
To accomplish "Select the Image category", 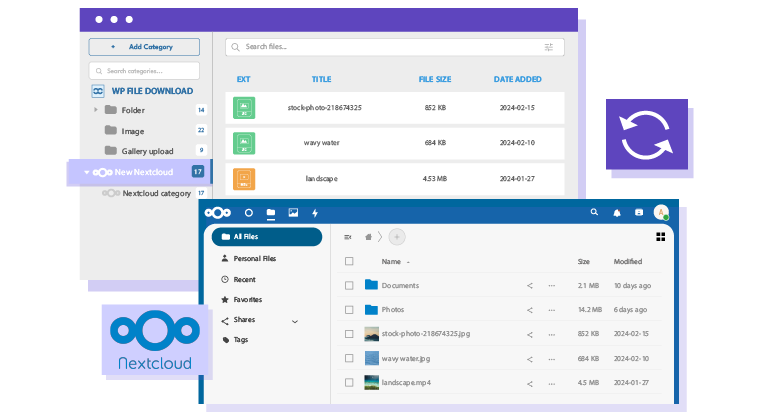I will pyautogui.click(x=132, y=131).
